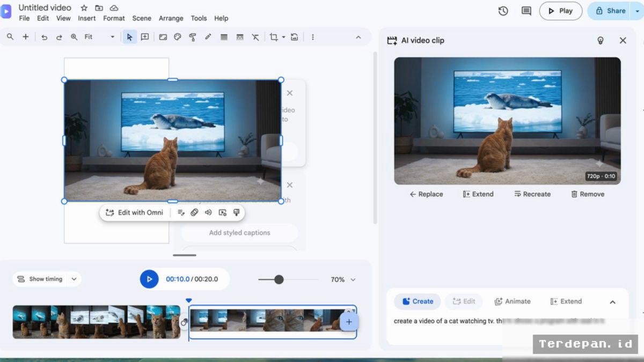The width and height of the screenshot is (644, 362).
Task: Add a new scene with the plus button
Action: pyautogui.click(x=349, y=322)
